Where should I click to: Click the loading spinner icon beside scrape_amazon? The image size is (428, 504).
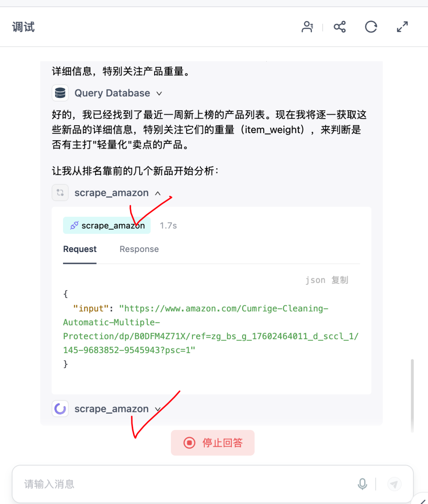(x=60, y=409)
